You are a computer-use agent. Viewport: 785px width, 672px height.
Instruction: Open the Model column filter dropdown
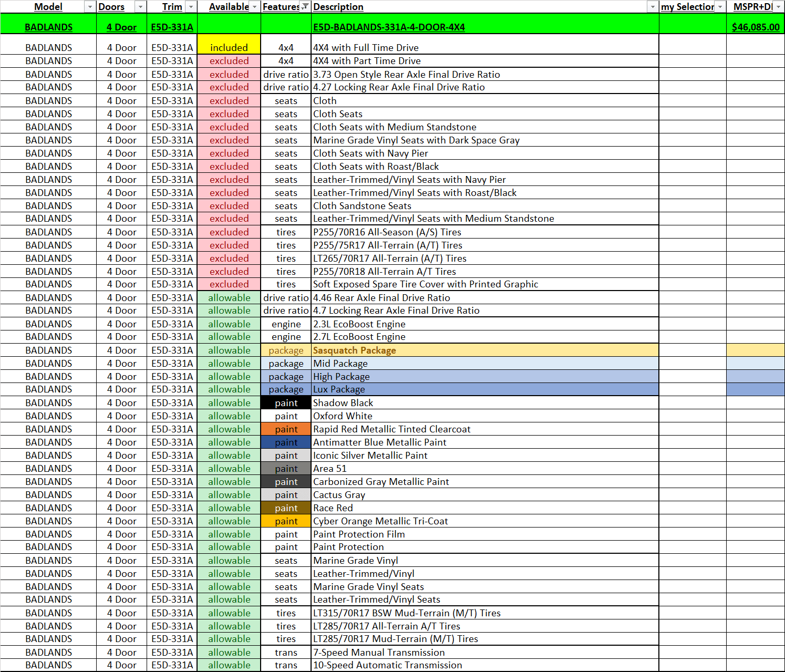pyautogui.click(x=90, y=7)
